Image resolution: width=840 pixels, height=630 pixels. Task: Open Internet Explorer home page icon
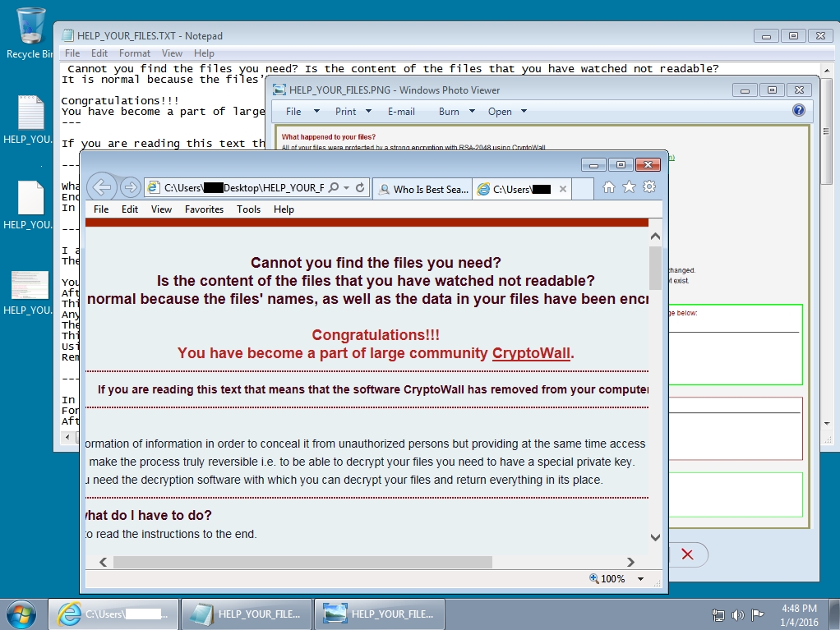[x=609, y=187]
